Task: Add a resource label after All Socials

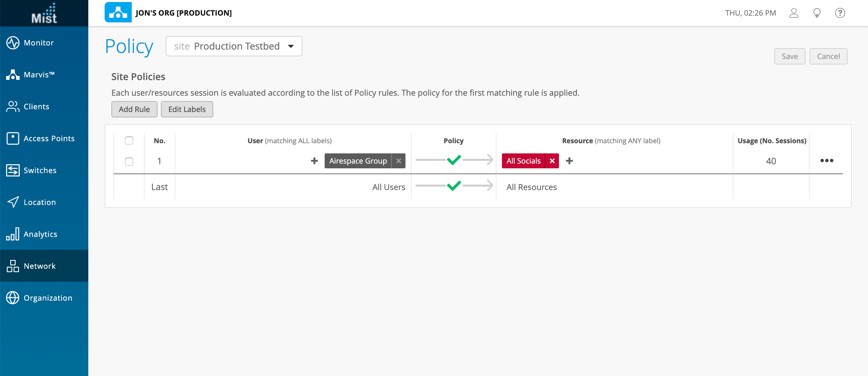Action: click(x=569, y=161)
